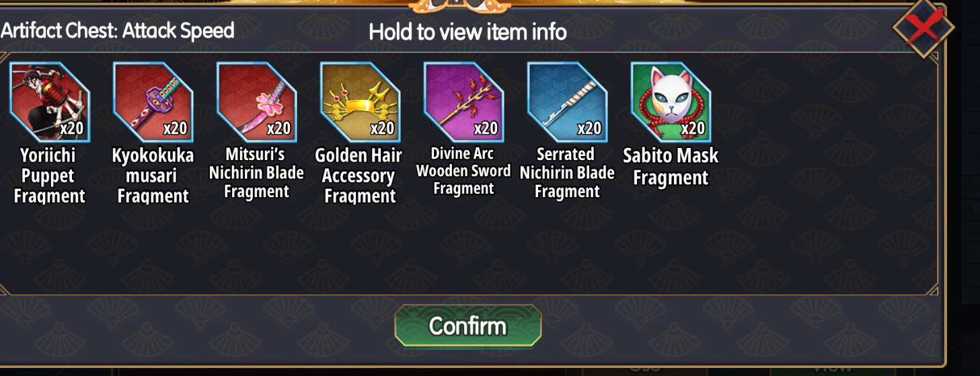Pick Mitsuri's pink Nichirin Blade icon
Image resolution: width=980 pixels, height=376 pixels.
(257, 102)
